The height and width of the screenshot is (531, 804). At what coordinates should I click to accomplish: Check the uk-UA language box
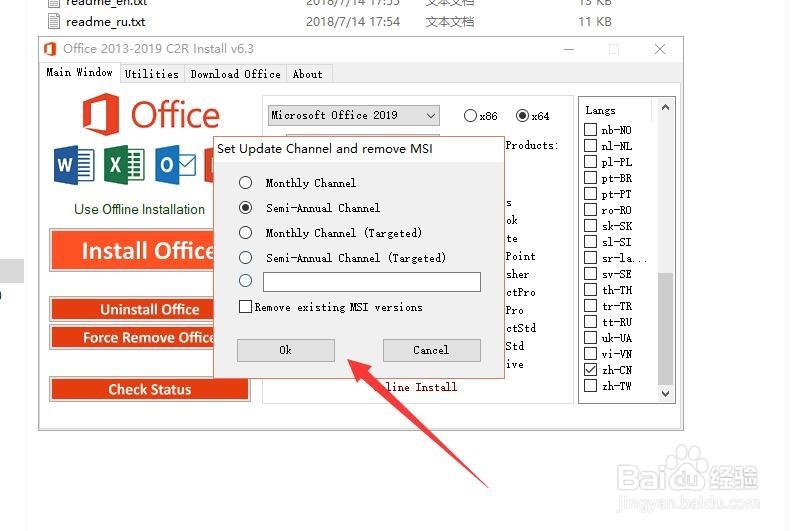click(x=591, y=338)
